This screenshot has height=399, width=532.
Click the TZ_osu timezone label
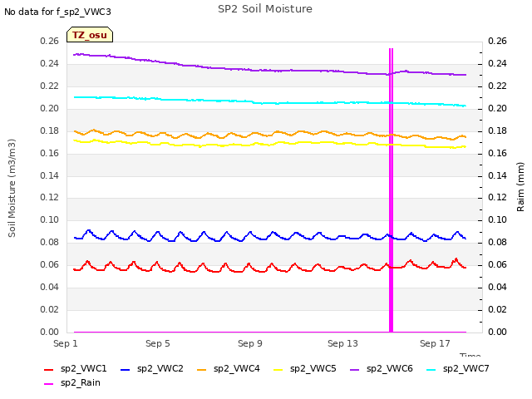click(90, 35)
